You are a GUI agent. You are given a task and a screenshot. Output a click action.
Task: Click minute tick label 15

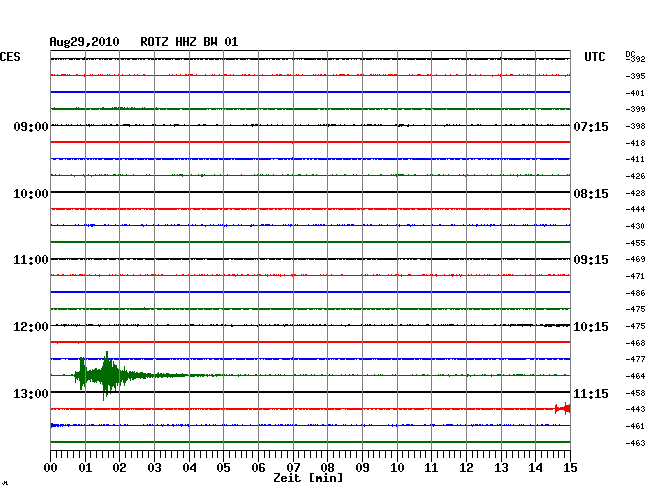(x=570, y=468)
